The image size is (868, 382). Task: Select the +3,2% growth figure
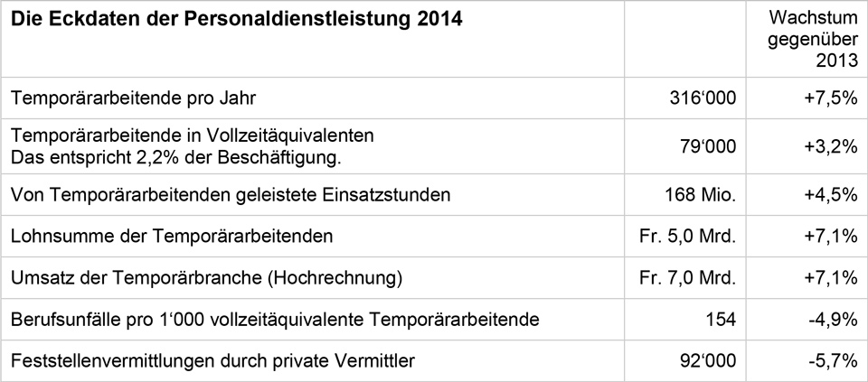(x=829, y=147)
